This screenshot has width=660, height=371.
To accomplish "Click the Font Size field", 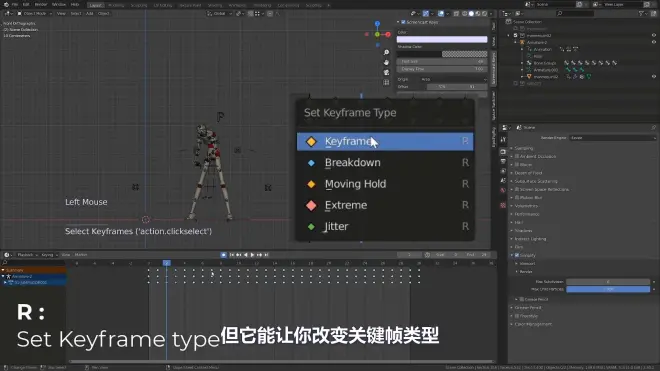I will [442, 61].
